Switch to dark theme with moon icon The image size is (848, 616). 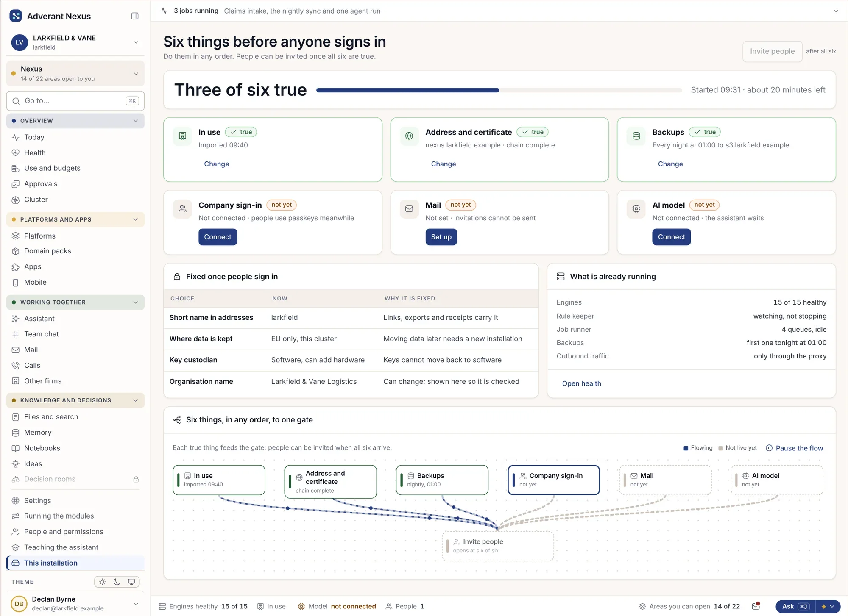(x=117, y=582)
